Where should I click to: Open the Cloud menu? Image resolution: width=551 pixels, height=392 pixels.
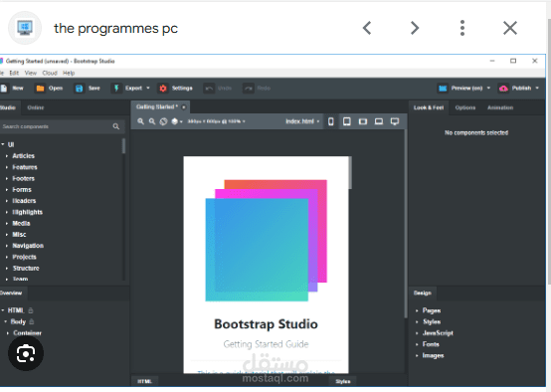50,73
